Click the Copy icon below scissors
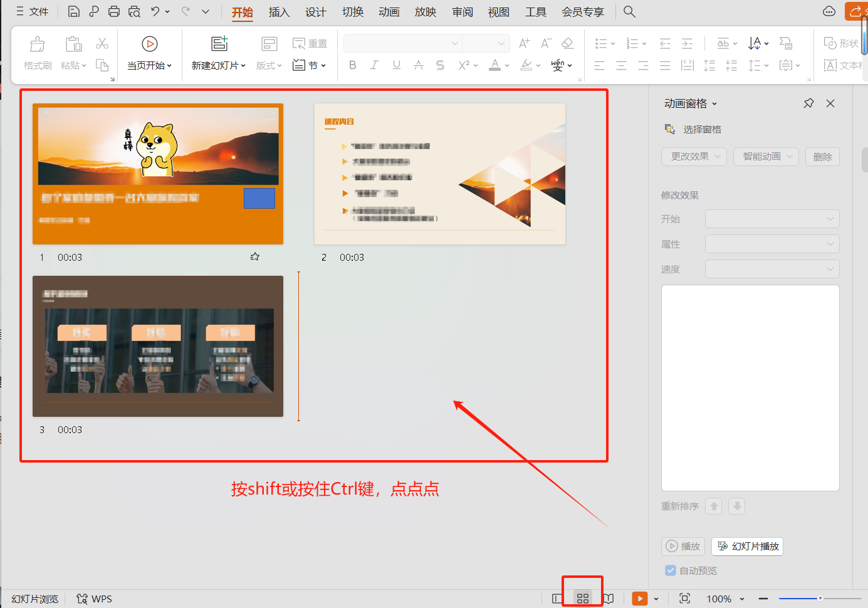Viewport: 868px width, 608px height. [102, 65]
